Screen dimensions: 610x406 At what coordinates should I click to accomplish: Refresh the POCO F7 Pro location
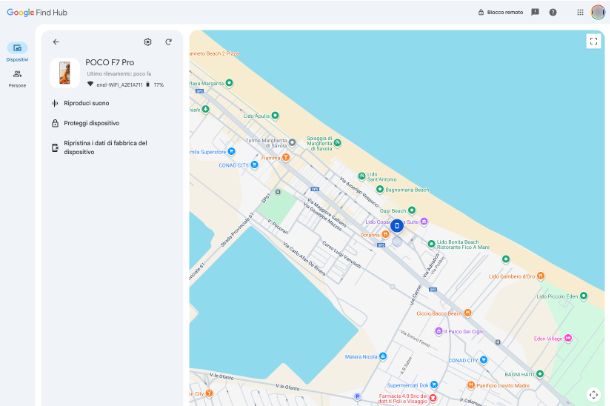pos(169,42)
